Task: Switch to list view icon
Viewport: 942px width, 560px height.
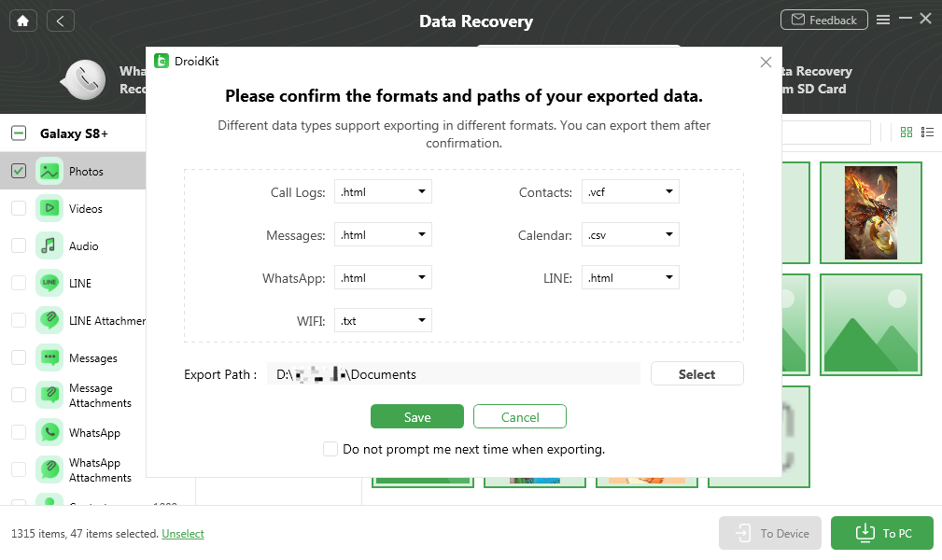Action: tap(928, 133)
